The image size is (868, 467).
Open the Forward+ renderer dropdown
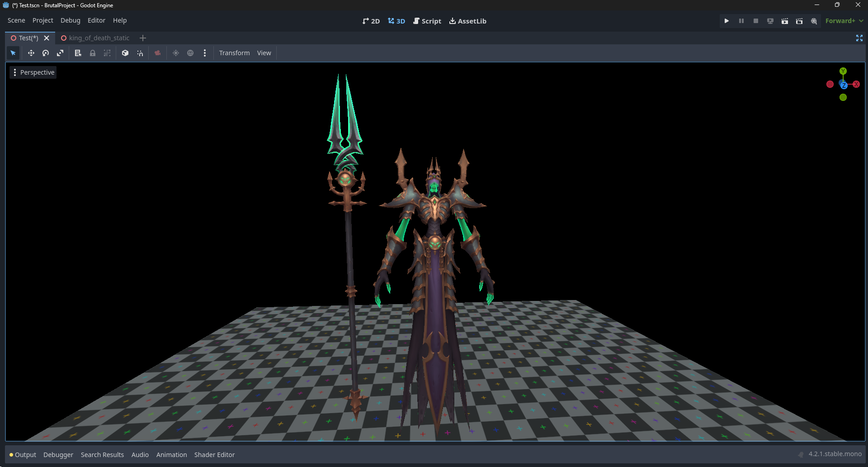click(x=844, y=21)
